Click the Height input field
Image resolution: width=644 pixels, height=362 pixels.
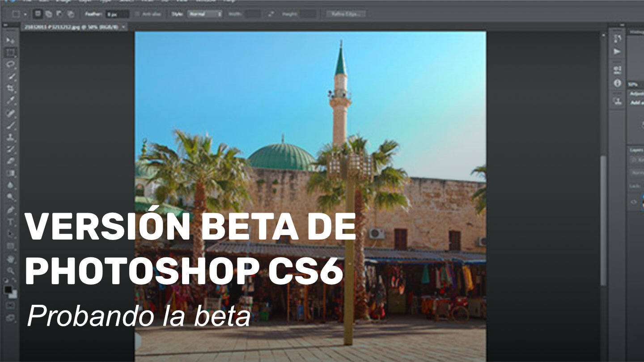pos(308,14)
